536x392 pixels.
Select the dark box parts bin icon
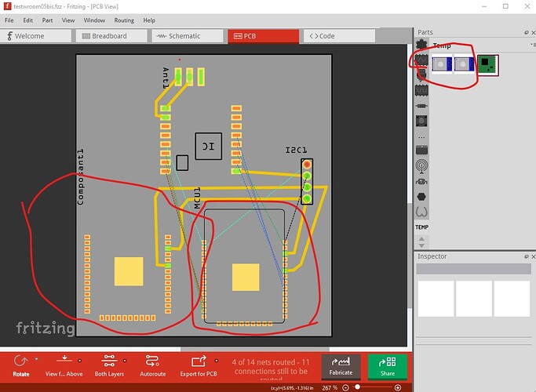(421, 151)
